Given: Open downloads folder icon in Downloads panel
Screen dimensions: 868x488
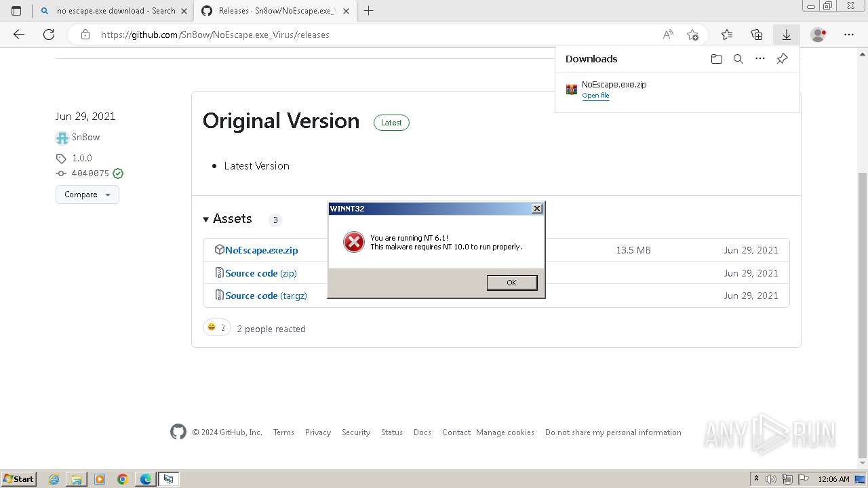Looking at the screenshot, I should pyautogui.click(x=717, y=59).
